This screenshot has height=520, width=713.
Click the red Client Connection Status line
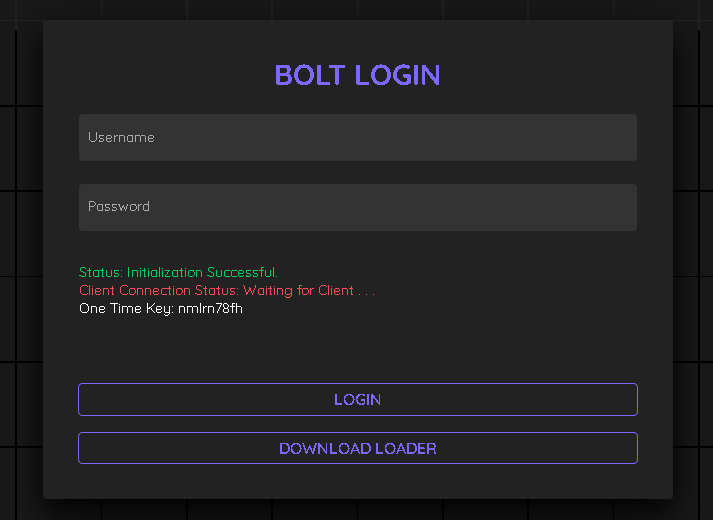227,290
